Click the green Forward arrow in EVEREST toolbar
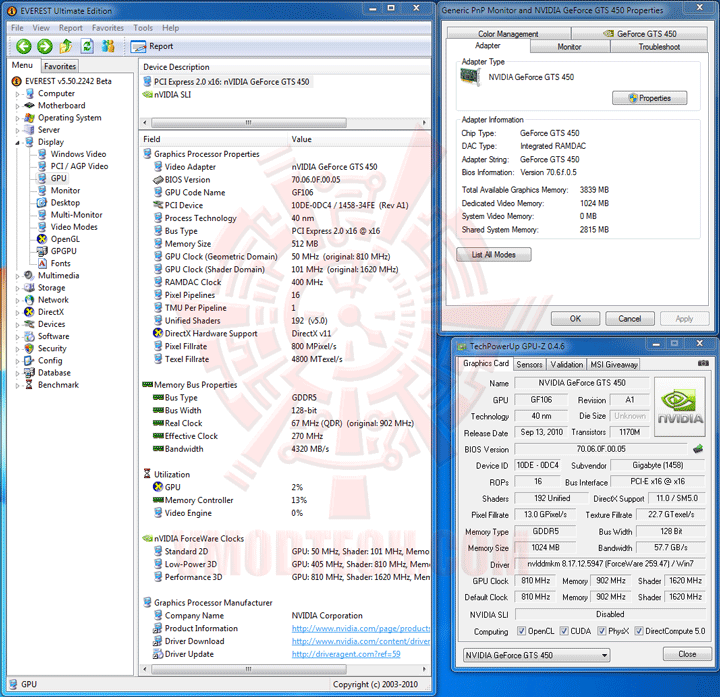This screenshot has width=720, height=697. (45, 46)
